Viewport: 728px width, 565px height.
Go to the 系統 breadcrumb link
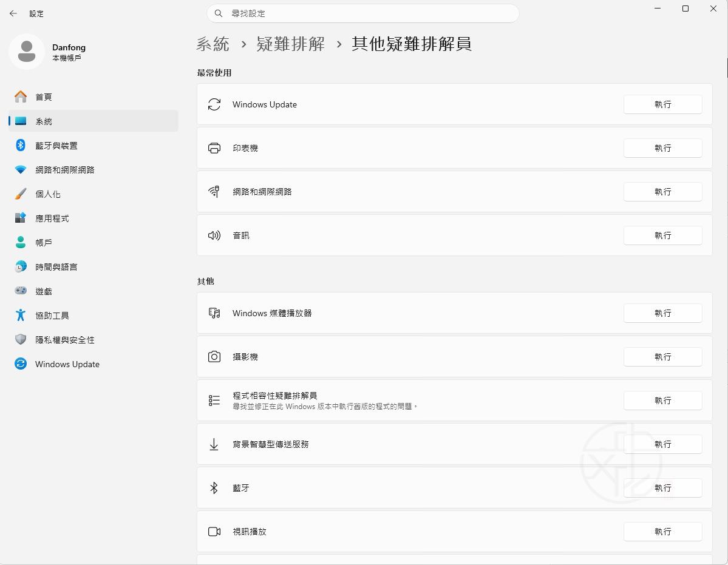tap(213, 44)
